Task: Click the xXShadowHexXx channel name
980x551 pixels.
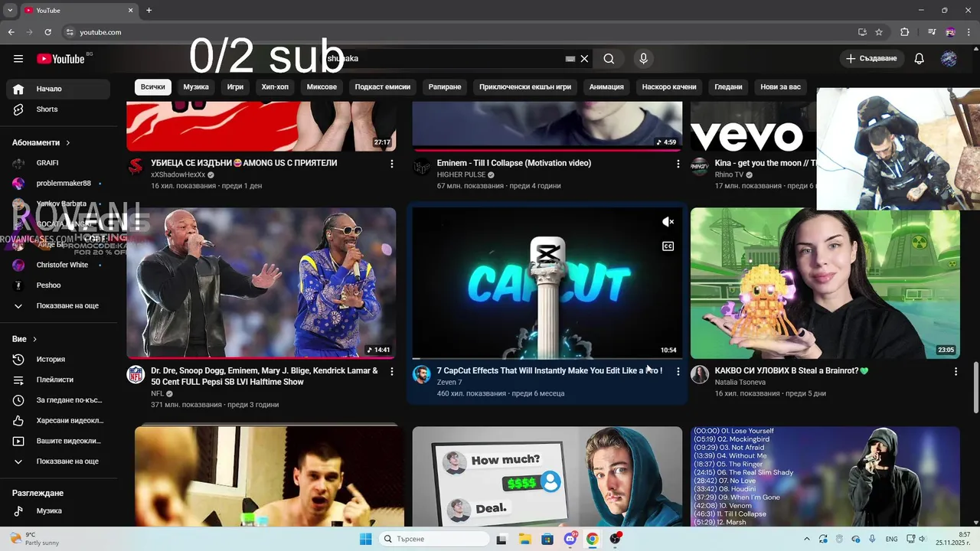Action: click(x=178, y=174)
